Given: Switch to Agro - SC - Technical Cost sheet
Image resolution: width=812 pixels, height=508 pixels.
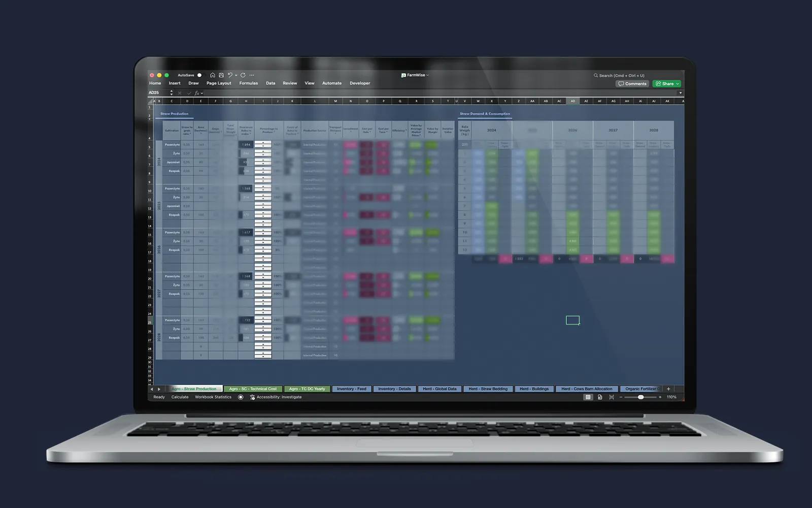Looking at the screenshot, I should click(x=253, y=389).
